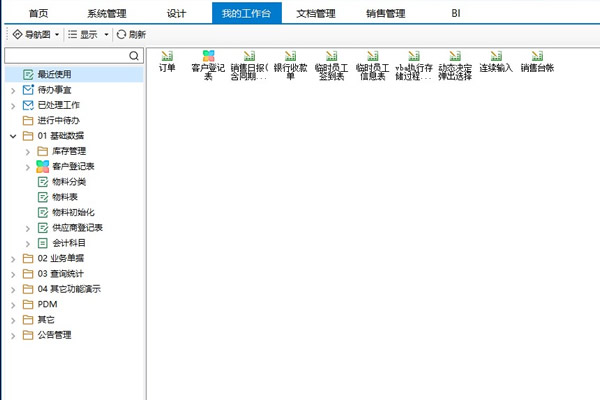
Task: Click the 刷新 refresh button
Action: click(x=131, y=34)
